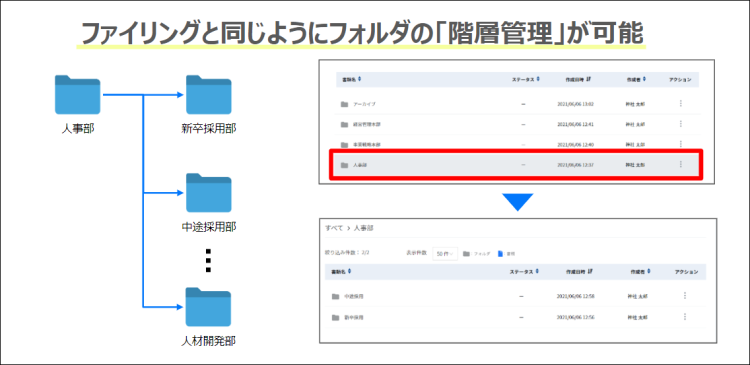This screenshot has height=365, width=750.
Task: Open the 中途採用 row's three-dot action menu
Action: 685,296
